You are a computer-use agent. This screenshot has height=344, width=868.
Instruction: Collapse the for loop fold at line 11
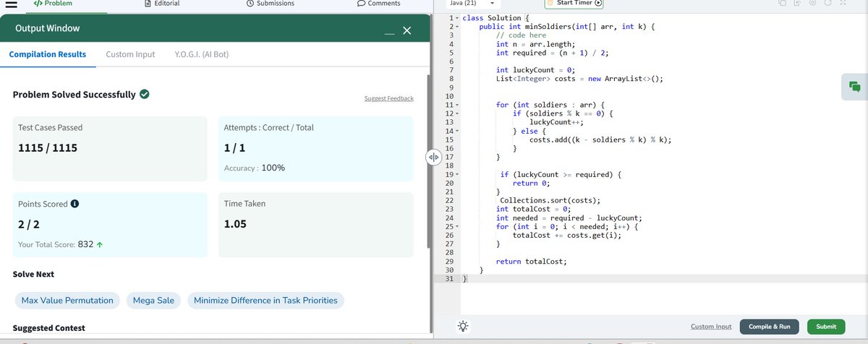457,105
